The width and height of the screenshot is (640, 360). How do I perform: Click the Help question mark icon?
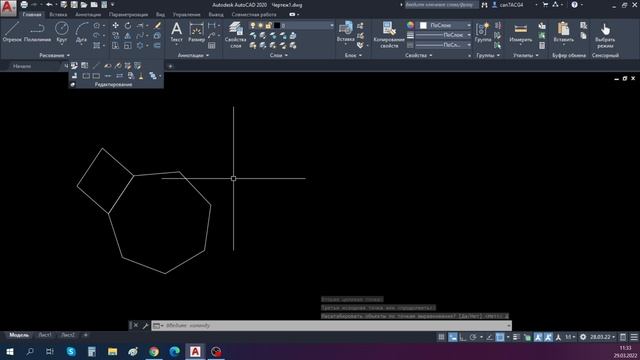pos(574,5)
